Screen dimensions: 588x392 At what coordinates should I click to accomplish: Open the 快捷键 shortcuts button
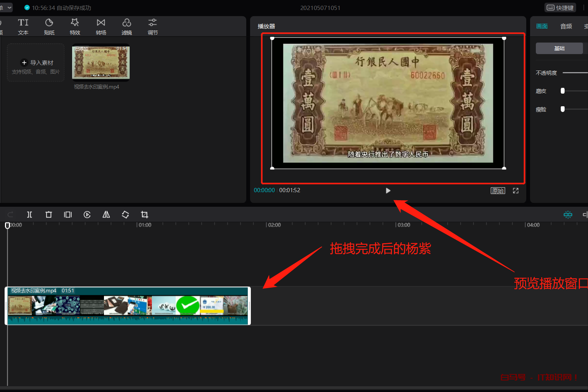[x=560, y=8]
